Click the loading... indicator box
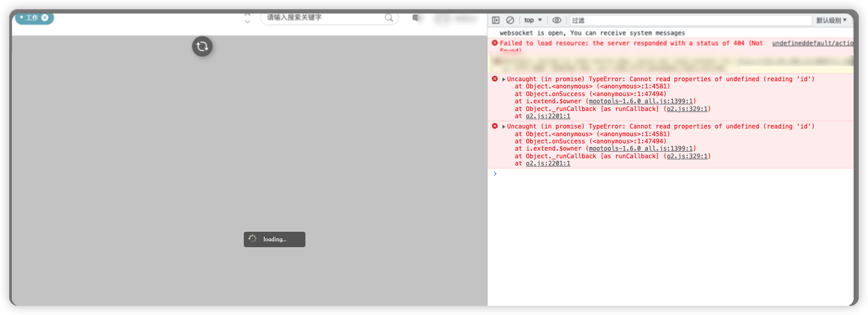The width and height of the screenshot is (868, 315). click(275, 239)
